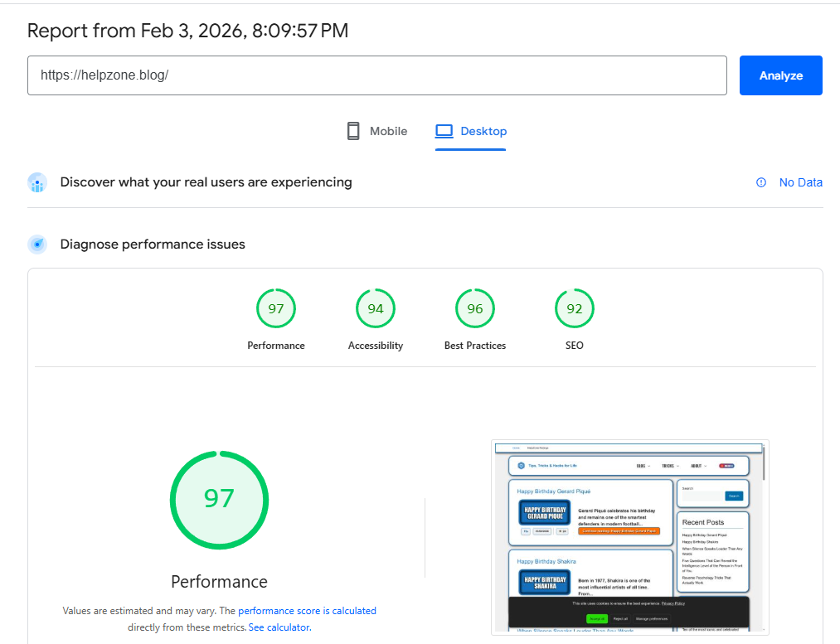Click the report date heading text
This screenshot has width=840, height=644.
point(187,31)
